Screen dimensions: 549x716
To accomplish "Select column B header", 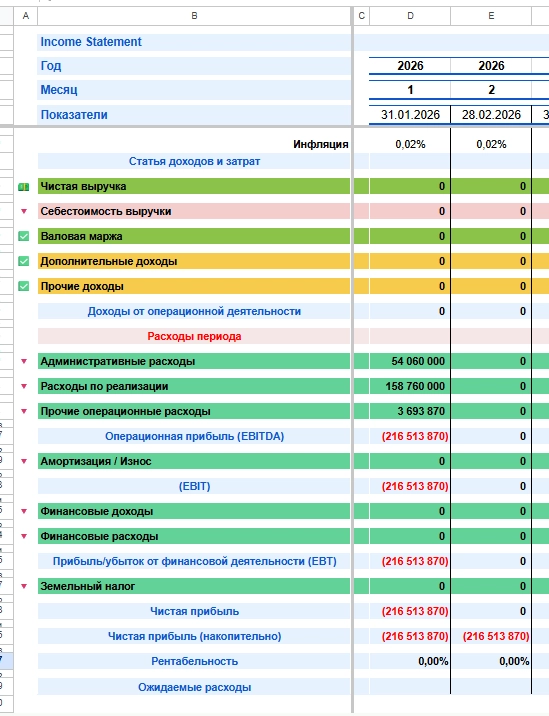I will point(194,16).
